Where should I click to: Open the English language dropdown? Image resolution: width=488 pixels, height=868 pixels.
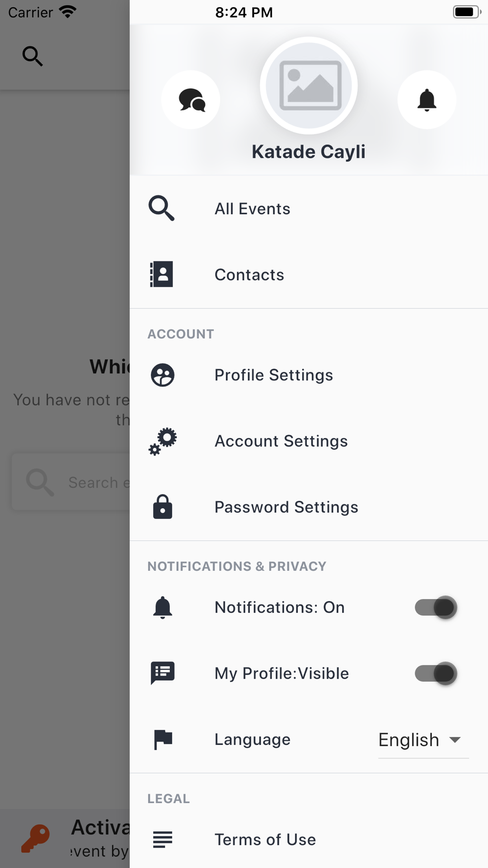pos(423,740)
